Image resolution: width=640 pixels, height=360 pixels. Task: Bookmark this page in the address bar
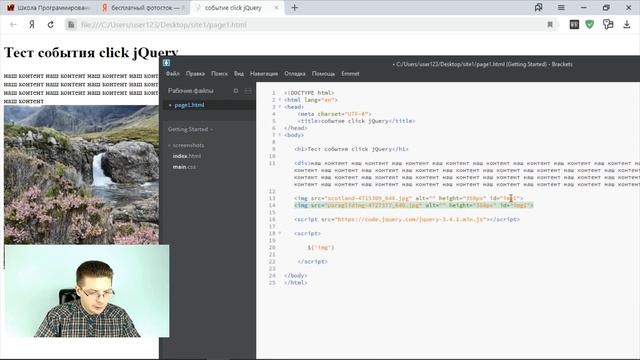tap(550, 25)
